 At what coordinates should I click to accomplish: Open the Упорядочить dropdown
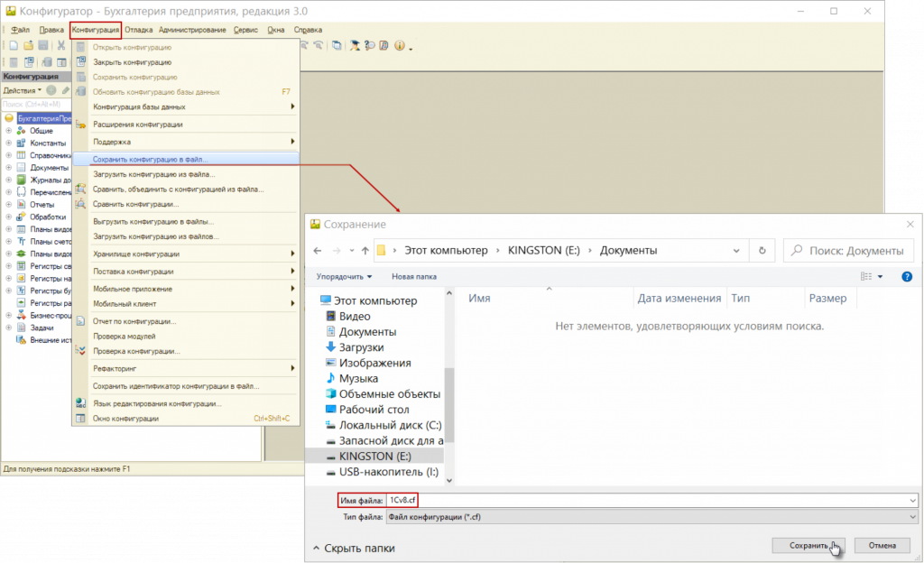(345, 277)
